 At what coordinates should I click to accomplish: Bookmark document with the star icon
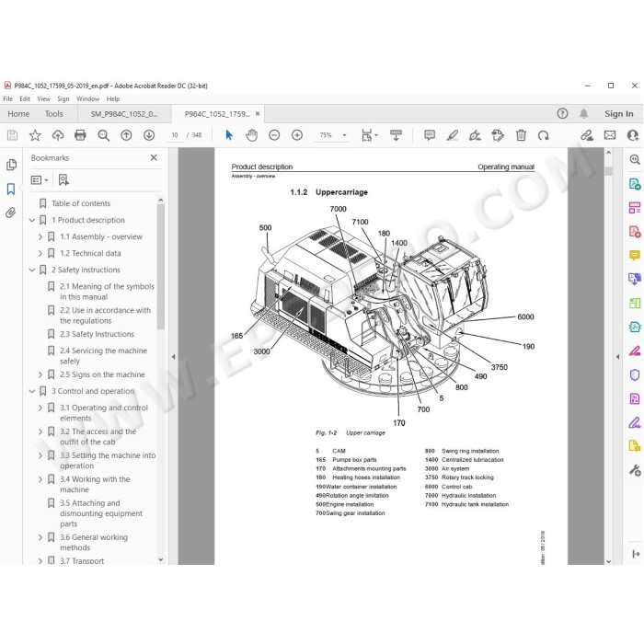pyautogui.click(x=35, y=135)
